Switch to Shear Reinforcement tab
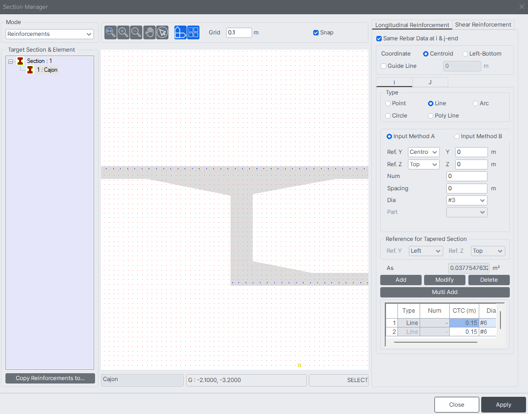The height and width of the screenshot is (414, 528). (x=483, y=25)
